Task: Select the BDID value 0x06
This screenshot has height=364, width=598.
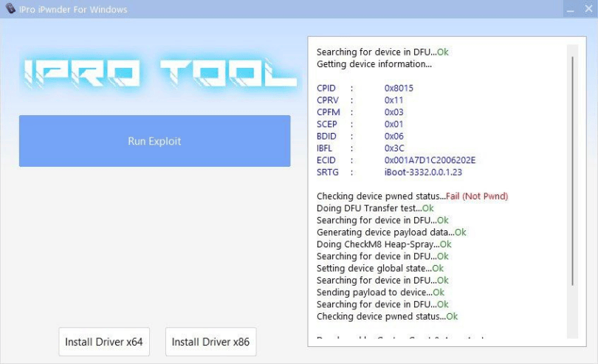Action: [x=393, y=136]
